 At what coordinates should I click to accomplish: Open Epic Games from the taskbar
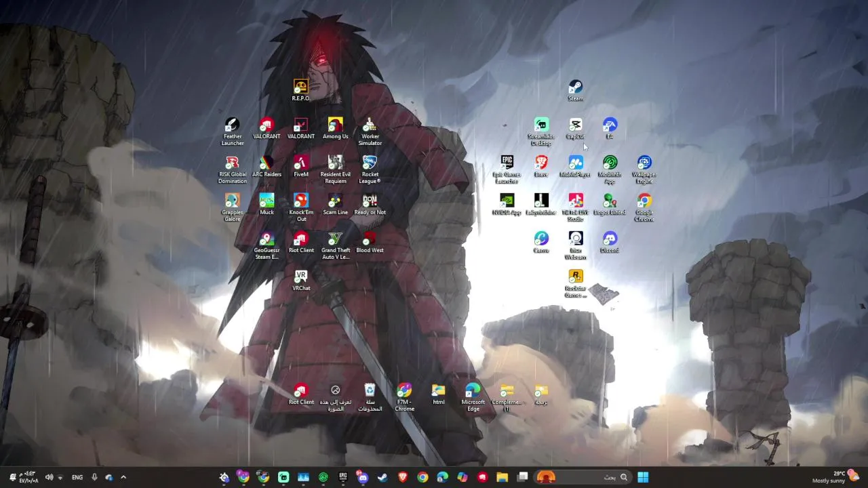pyautogui.click(x=343, y=477)
